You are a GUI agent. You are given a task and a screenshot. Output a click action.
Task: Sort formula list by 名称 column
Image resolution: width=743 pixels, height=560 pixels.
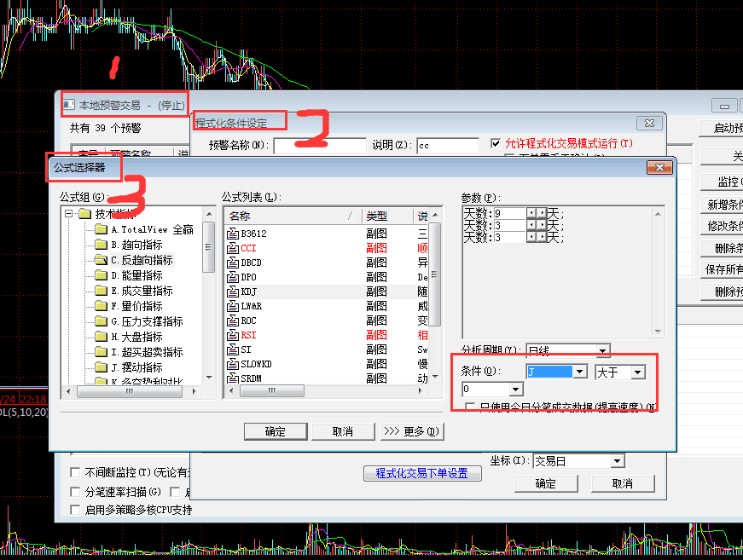point(292,216)
